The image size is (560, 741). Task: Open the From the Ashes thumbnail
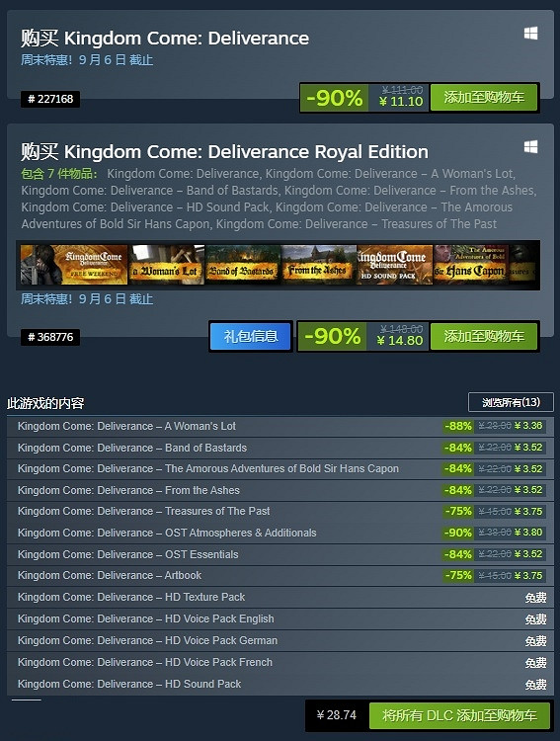[x=319, y=265]
